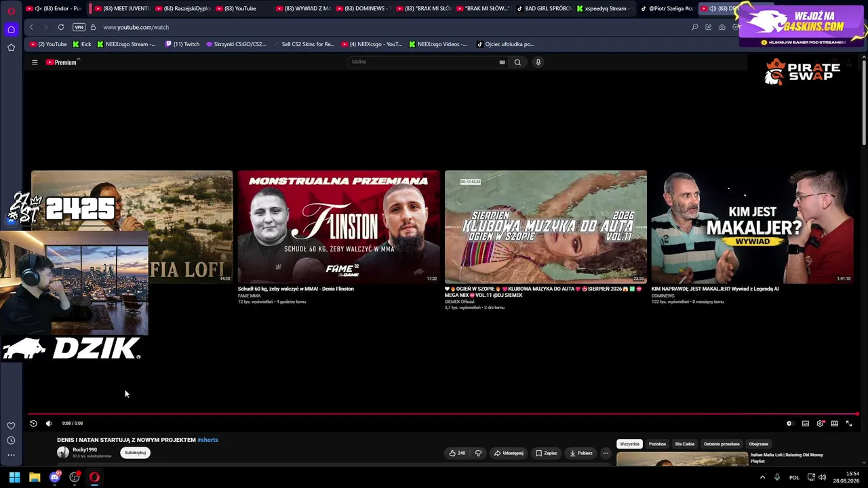Open Windows Start menu

pos(14,477)
